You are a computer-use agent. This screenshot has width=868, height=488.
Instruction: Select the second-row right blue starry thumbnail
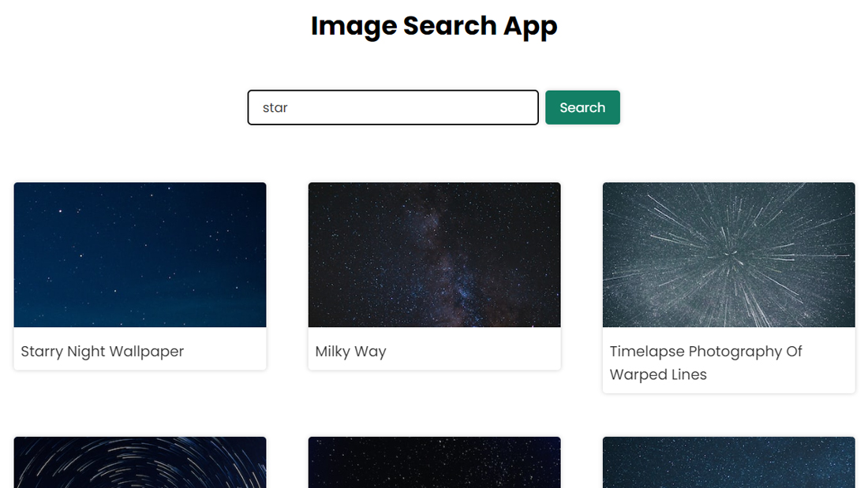point(728,463)
